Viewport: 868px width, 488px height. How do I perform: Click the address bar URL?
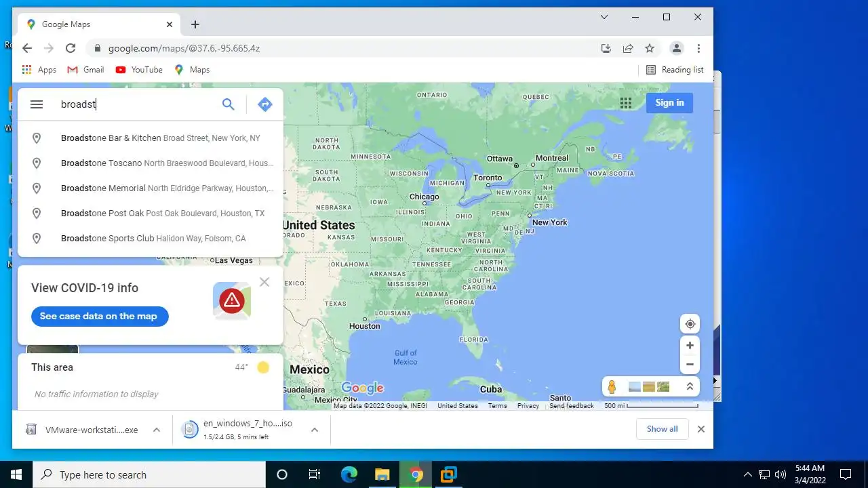pyautogui.click(x=184, y=49)
